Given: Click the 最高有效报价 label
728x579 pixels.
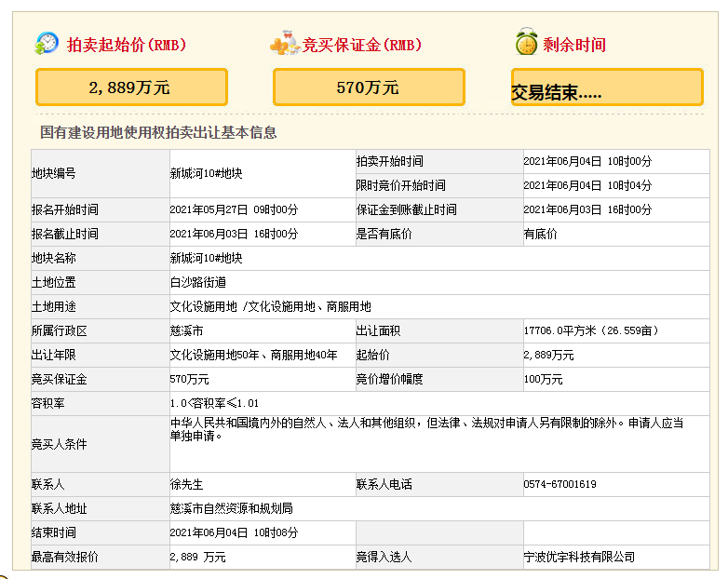Looking at the screenshot, I should click(x=65, y=557).
